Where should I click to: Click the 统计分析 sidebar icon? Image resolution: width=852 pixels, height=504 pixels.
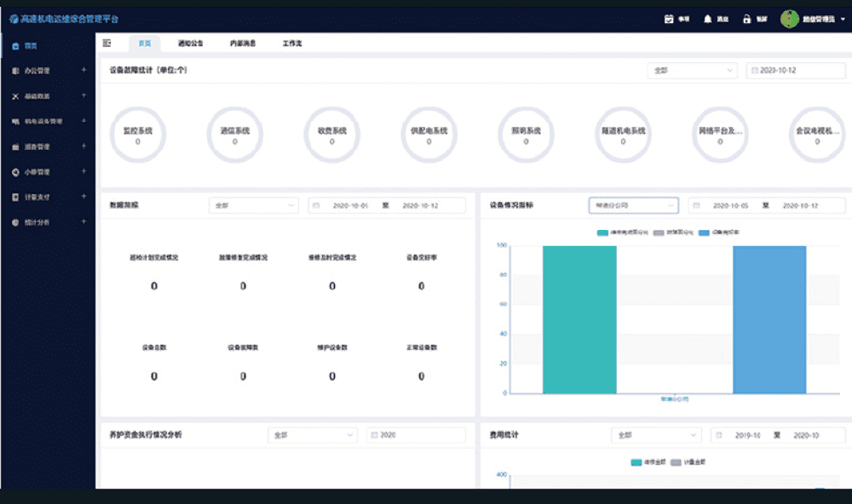click(x=15, y=222)
